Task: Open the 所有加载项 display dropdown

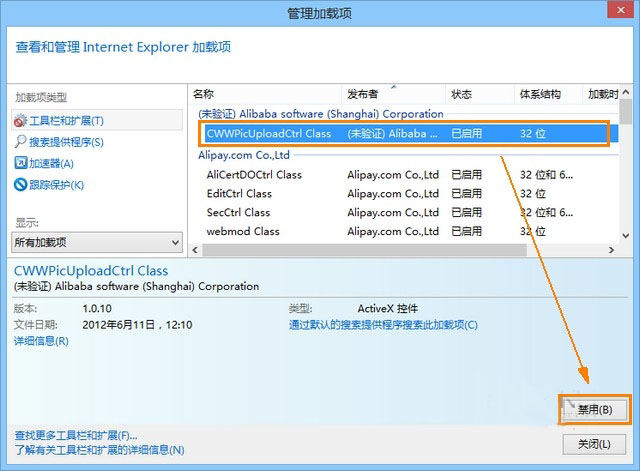Action: 97,242
